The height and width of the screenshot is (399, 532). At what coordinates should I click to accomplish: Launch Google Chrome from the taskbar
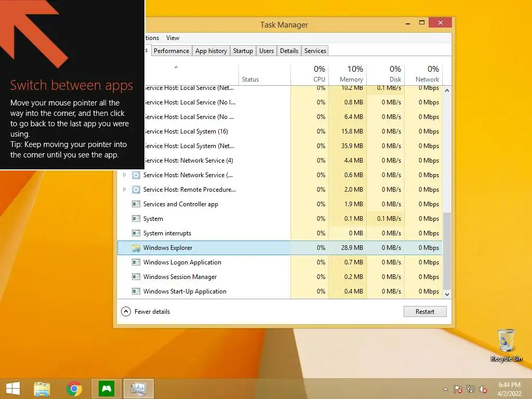pyautogui.click(x=74, y=389)
